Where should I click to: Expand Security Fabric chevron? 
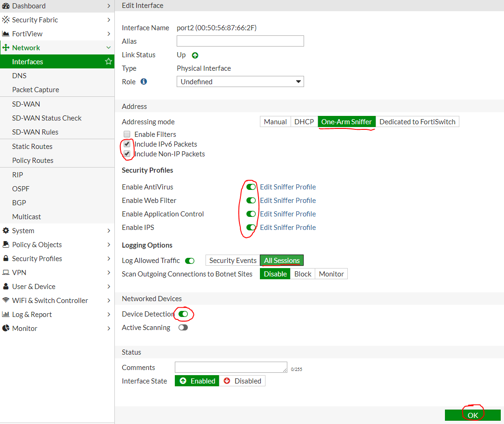pos(109,20)
